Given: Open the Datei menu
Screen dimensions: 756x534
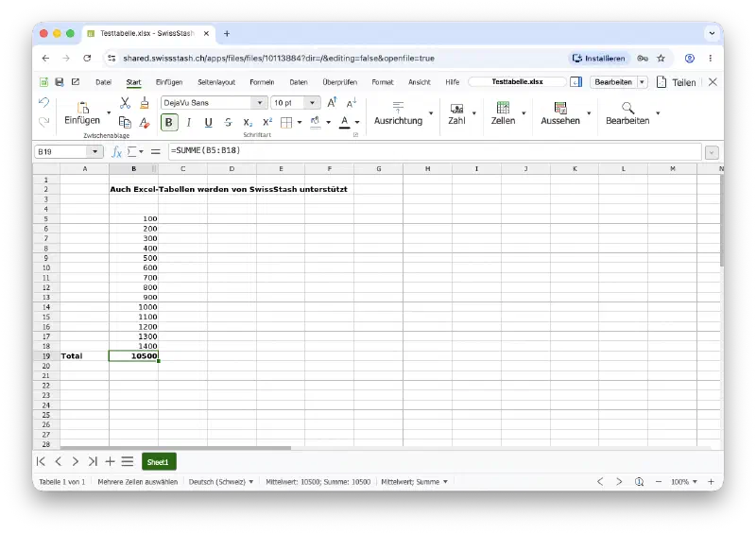Looking at the screenshot, I should [103, 82].
